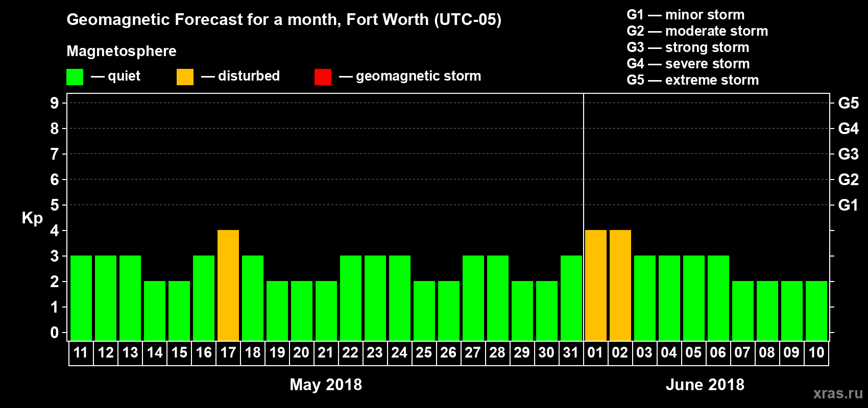Click the orange disturbed legend swatch
This screenshot has width=868, height=408.
(x=185, y=77)
